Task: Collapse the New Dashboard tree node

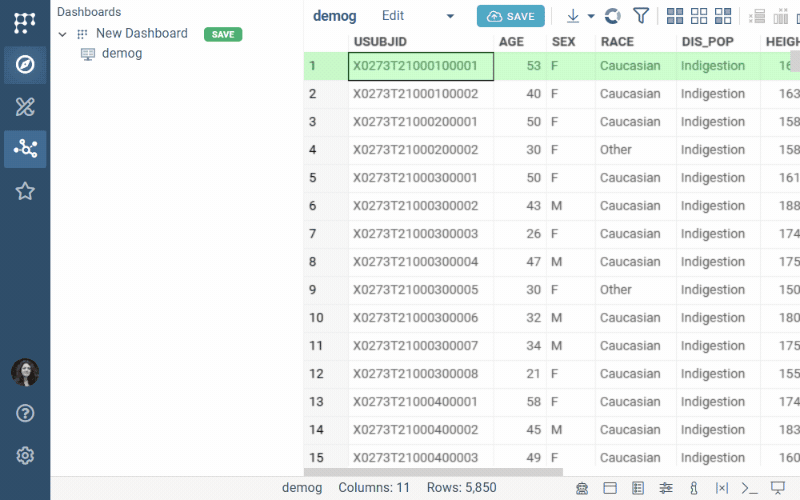Action: [x=62, y=34]
